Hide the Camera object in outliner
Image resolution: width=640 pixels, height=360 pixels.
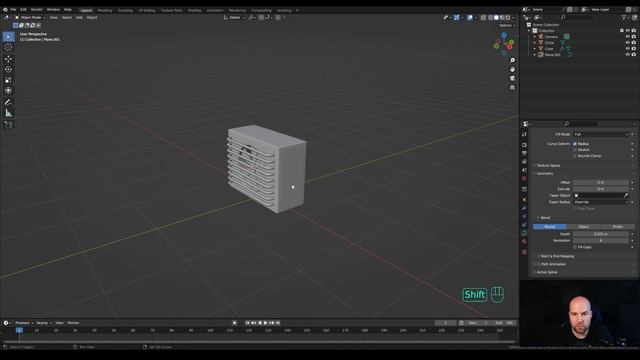click(628, 37)
